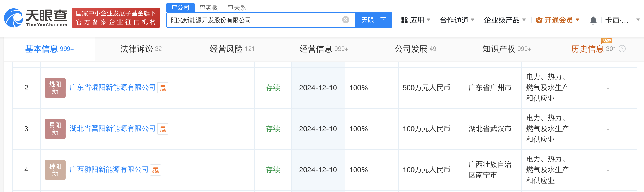Screen dimensions: 644x192
Task: Expand the 合作通道 dropdown
Action: 457,20
